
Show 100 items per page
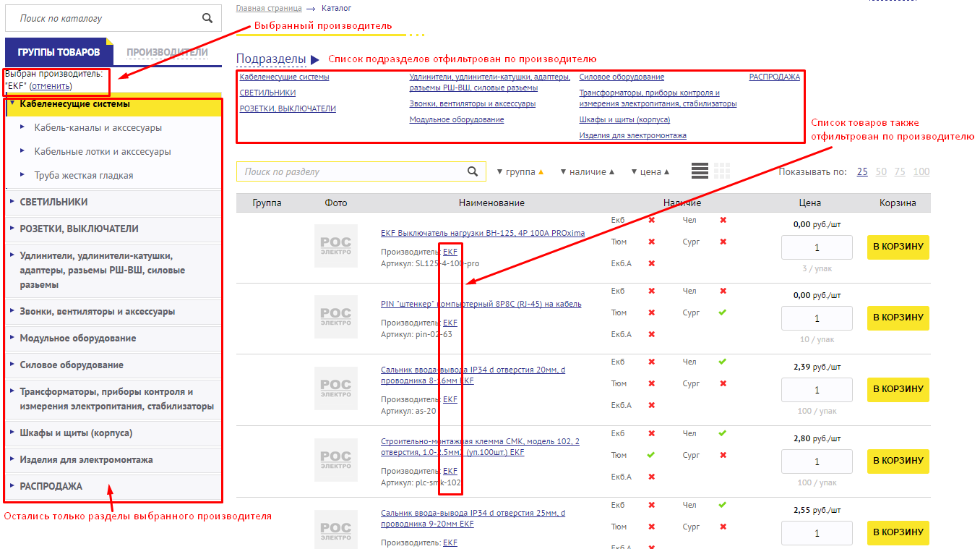(x=921, y=171)
